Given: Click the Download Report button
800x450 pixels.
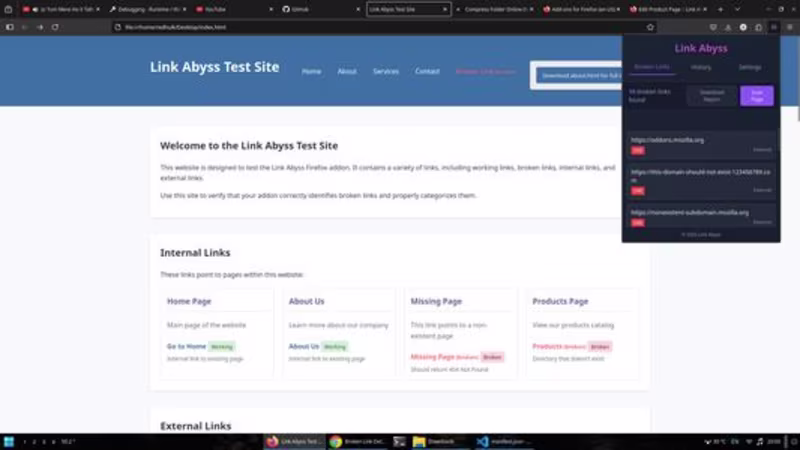Looking at the screenshot, I should (712, 96).
